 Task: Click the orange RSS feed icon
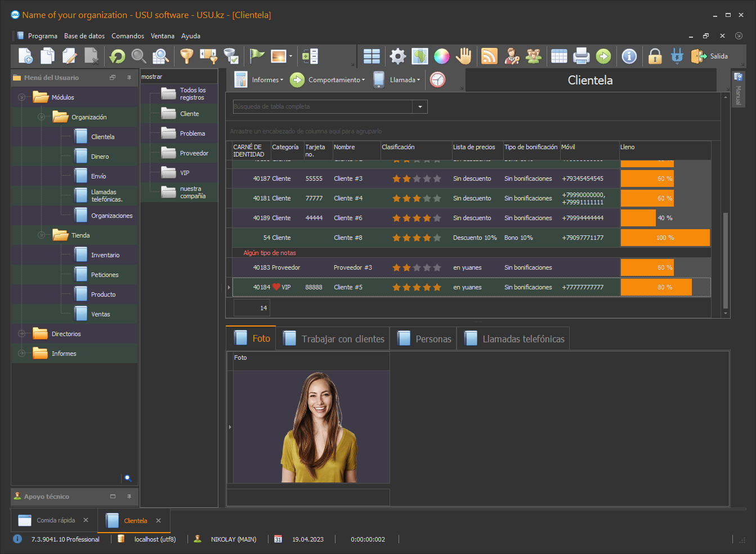pos(489,56)
